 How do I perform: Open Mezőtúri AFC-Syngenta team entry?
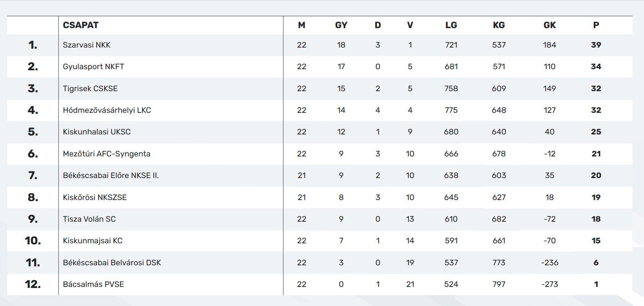coord(106,154)
